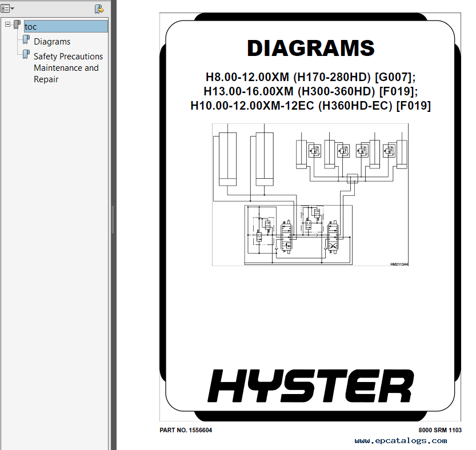Click the H10.00-12.00XM-12EC model line
Screen dimensions: 476x450
(x=310, y=106)
